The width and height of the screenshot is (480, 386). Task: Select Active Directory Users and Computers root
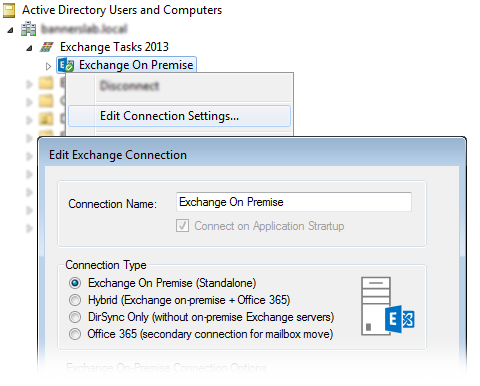click(122, 10)
